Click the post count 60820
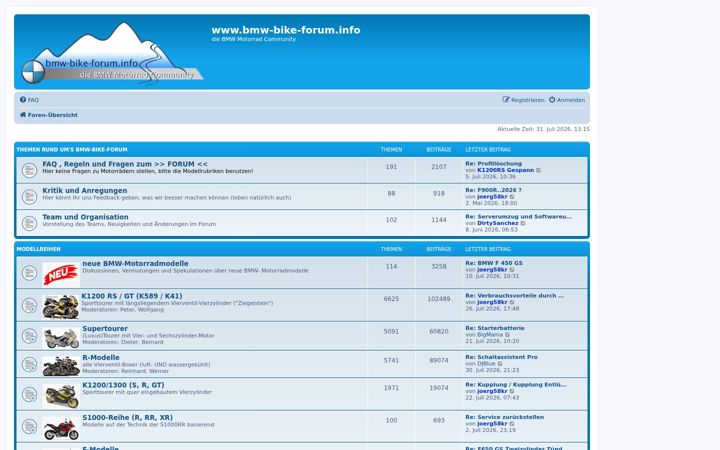 tap(439, 332)
